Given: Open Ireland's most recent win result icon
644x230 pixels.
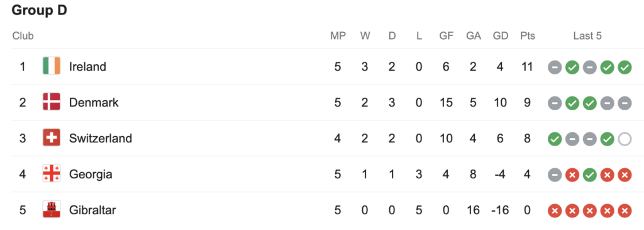Looking at the screenshot, I should [625, 67].
